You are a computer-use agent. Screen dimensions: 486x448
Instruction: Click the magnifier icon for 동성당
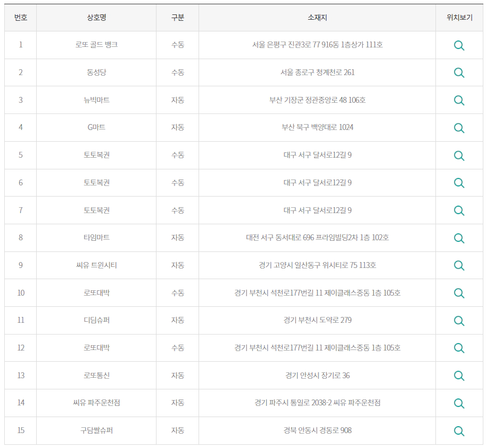tap(459, 72)
